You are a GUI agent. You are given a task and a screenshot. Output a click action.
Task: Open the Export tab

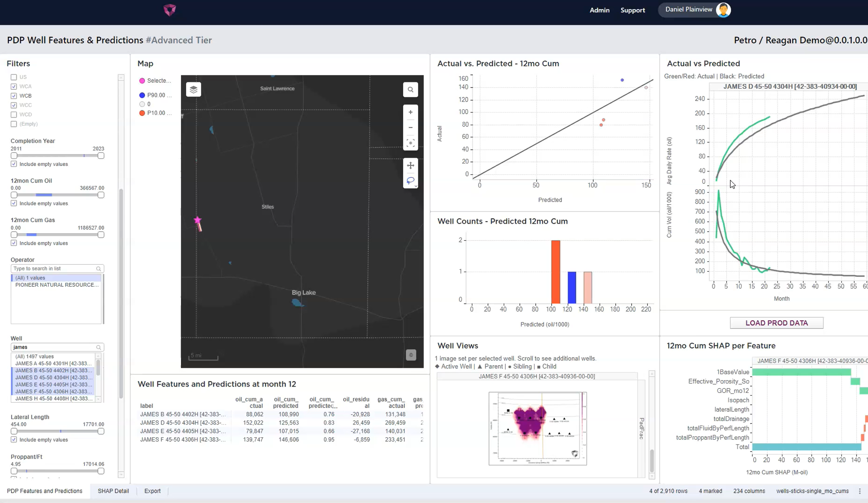152,491
